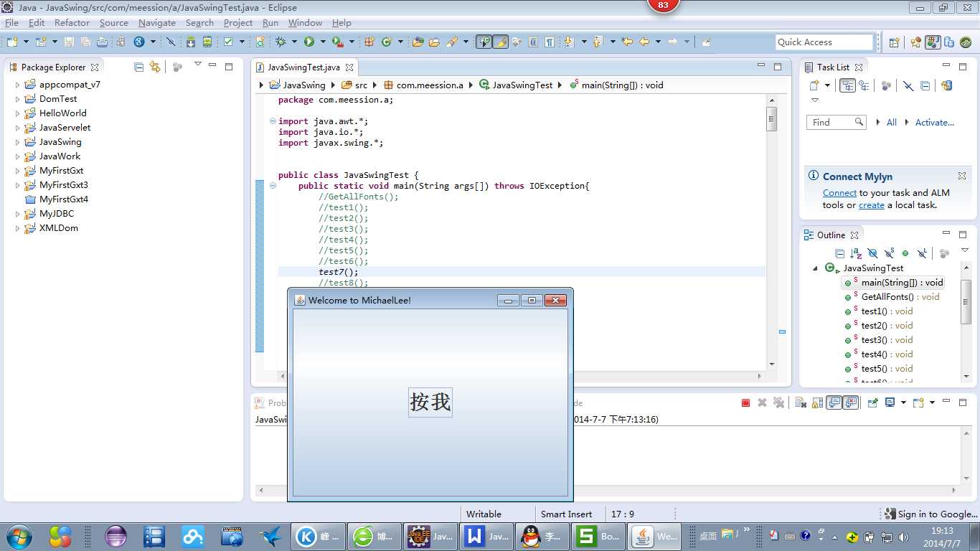The width and height of the screenshot is (980, 551).
Task: Toggle Show Console on standard output change
Action: click(x=834, y=402)
